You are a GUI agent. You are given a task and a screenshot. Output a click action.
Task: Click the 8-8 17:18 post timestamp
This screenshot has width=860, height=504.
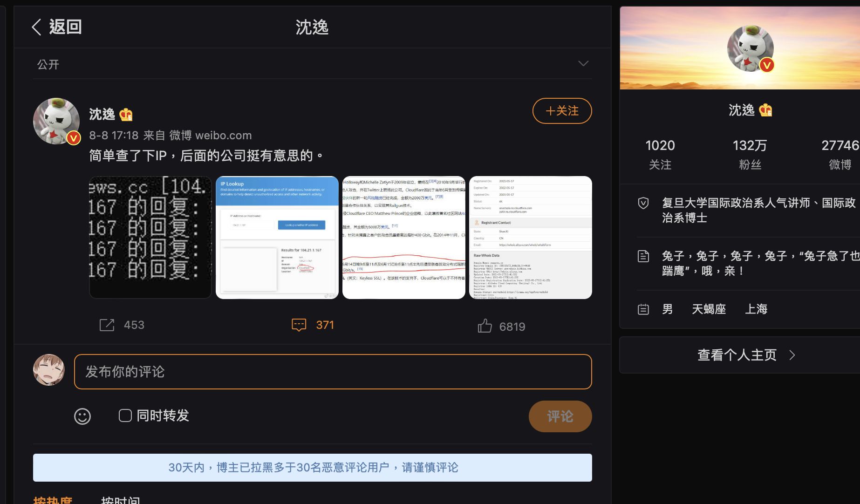pyautogui.click(x=114, y=136)
